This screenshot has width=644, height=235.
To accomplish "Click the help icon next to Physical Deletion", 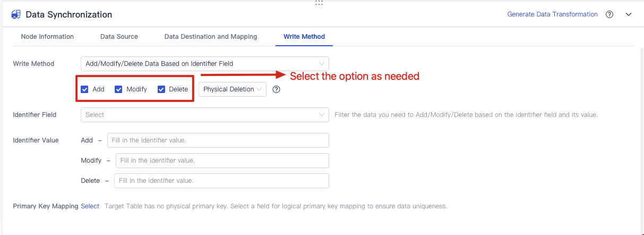I will pyautogui.click(x=276, y=89).
